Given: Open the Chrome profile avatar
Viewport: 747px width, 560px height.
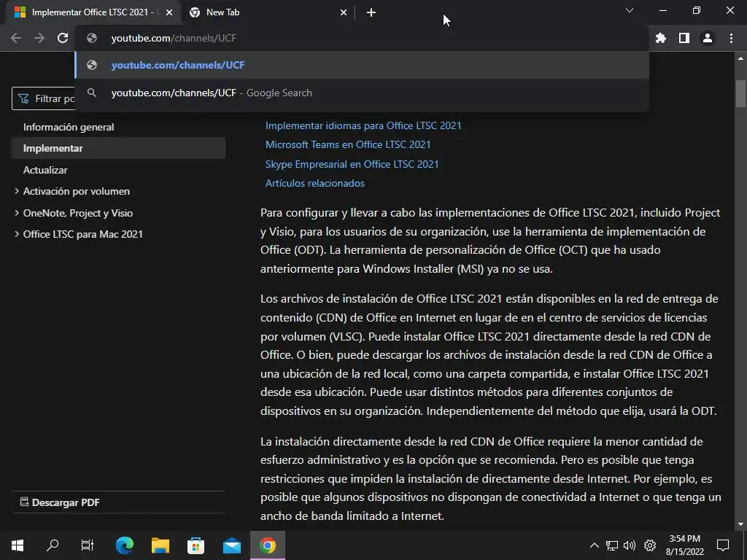Looking at the screenshot, I should 708,38.
